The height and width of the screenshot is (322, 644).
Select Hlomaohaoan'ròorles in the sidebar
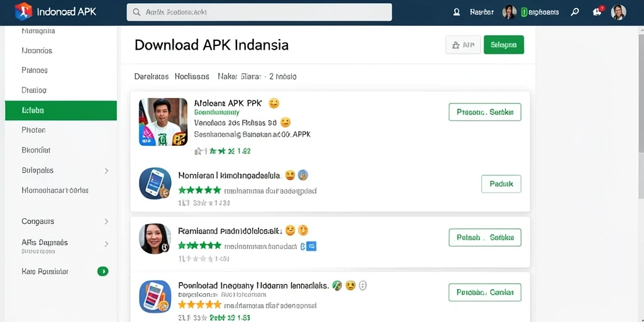point(55,191)
